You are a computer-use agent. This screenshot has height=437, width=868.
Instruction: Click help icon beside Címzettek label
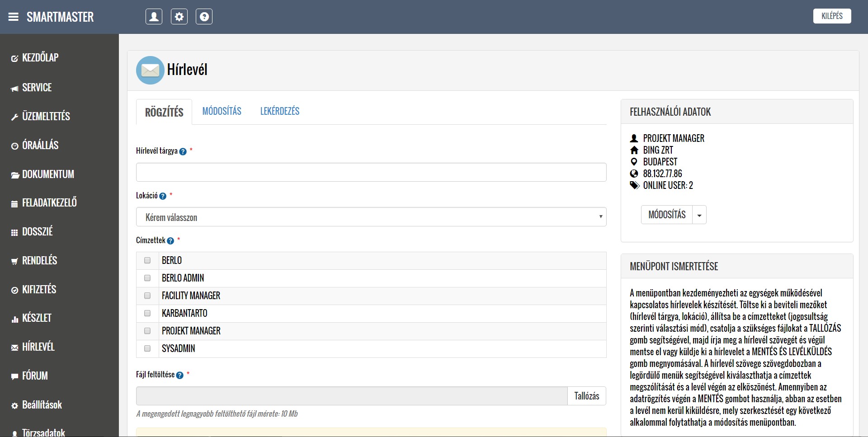(x=170, y=241)
